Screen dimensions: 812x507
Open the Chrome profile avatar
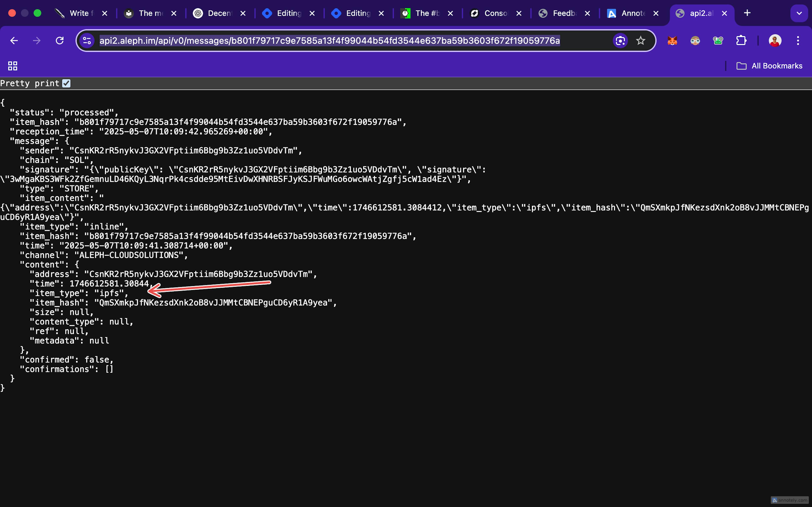coord(775,41)
